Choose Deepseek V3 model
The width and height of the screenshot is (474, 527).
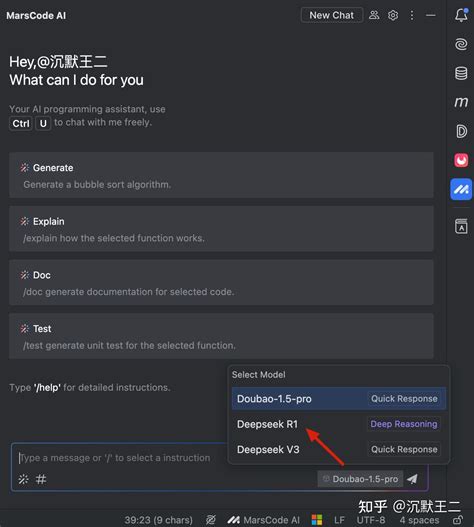pos(339,449)
